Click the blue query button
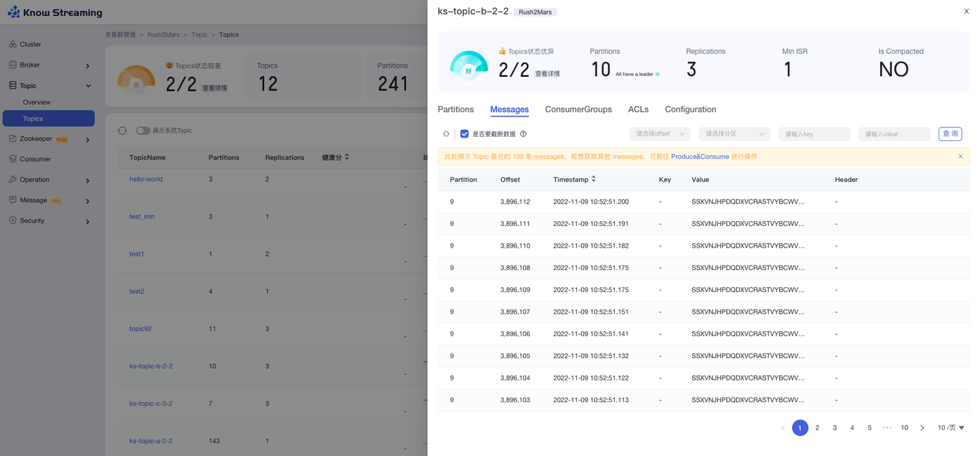 click(950, 134)
